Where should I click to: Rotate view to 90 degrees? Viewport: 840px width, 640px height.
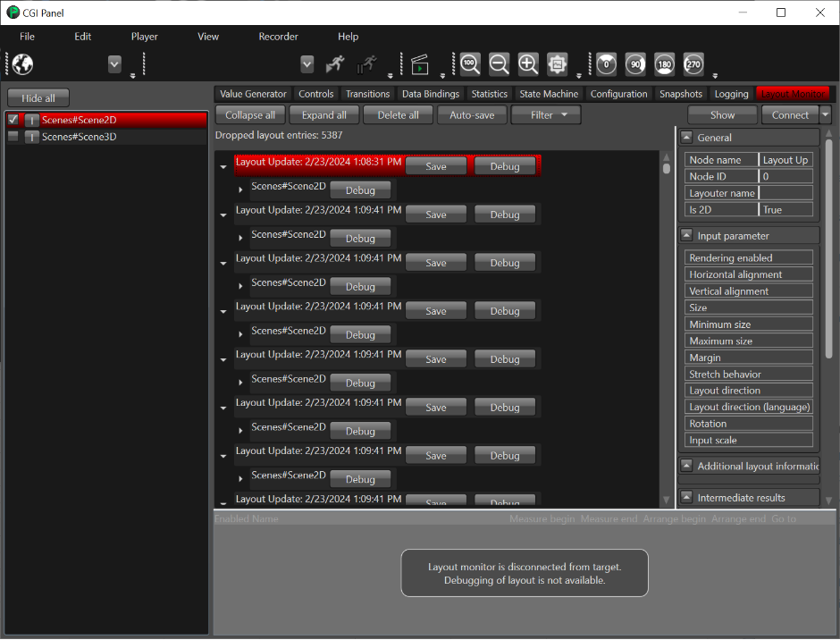point(635,64)
